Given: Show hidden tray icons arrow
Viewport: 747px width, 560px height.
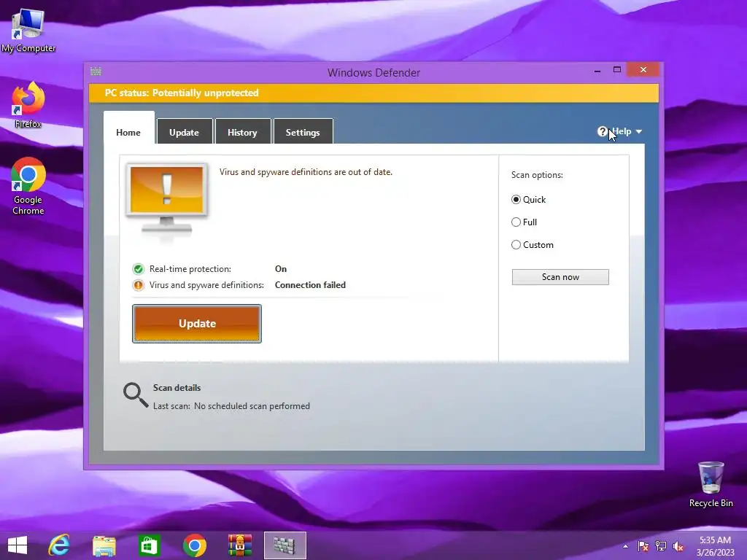Looking at the screenshot, I should click(x=625, y=546).
